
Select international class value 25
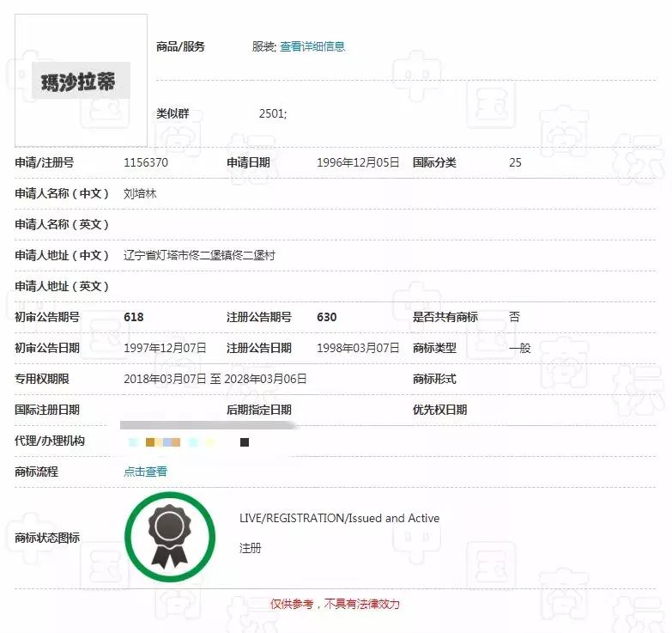click(x=515, y=162)
